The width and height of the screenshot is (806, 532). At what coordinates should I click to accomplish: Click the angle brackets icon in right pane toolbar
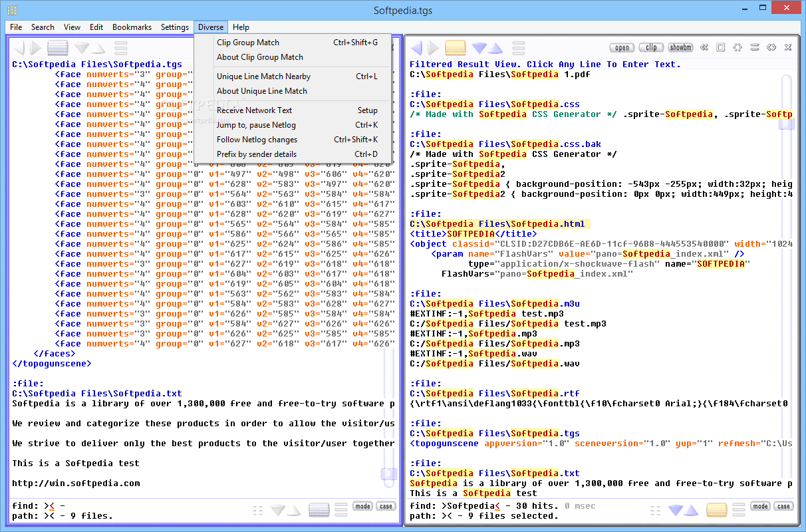tap(771, 47)
